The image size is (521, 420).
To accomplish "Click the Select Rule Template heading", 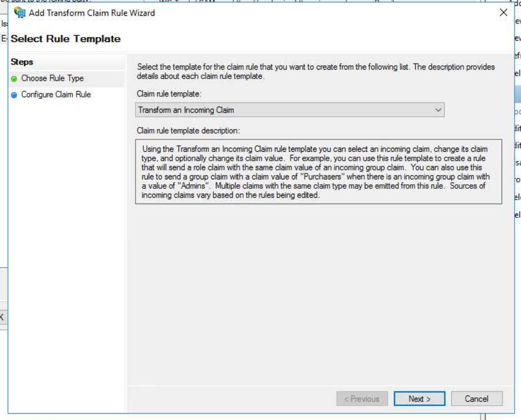I will tap(65, 39).
